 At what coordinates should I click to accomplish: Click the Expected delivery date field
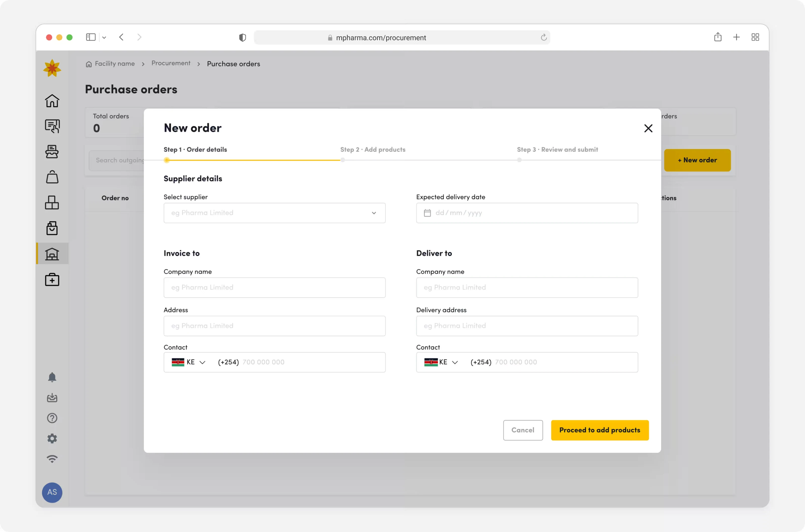click(527, 213)
